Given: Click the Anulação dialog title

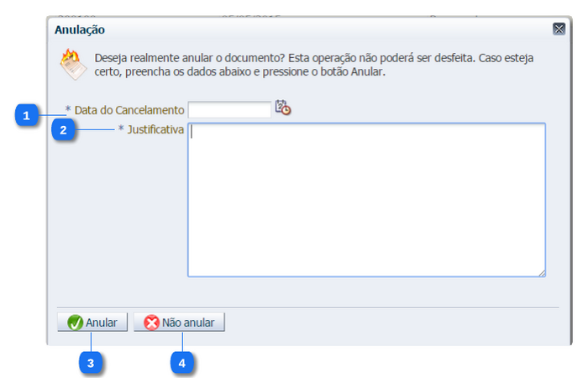Looking at the screenshot, I should point(80,29).
